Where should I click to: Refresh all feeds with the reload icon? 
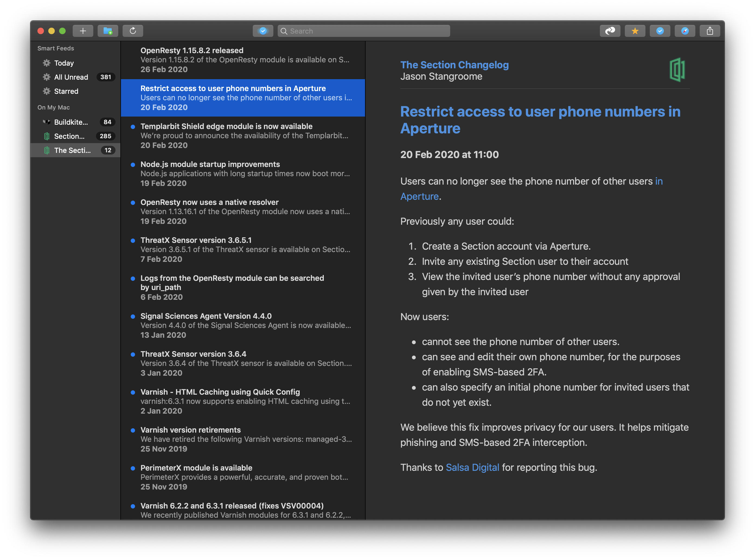click(133, 31)
